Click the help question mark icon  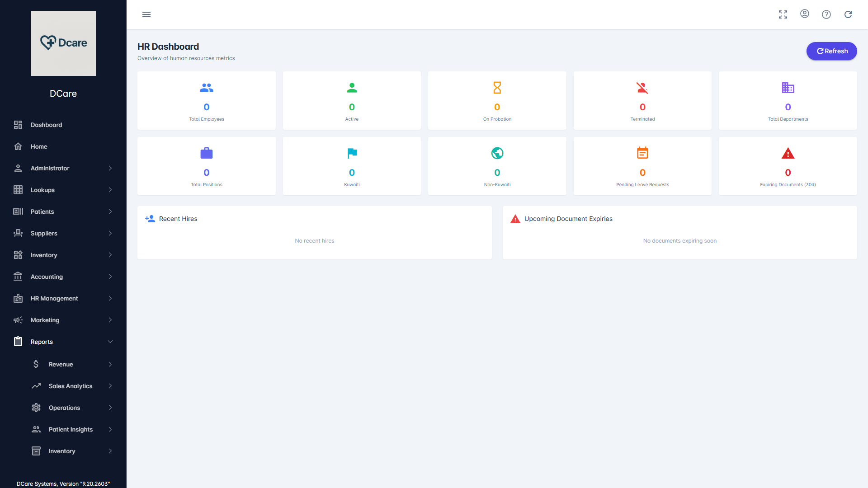point(826,14)
